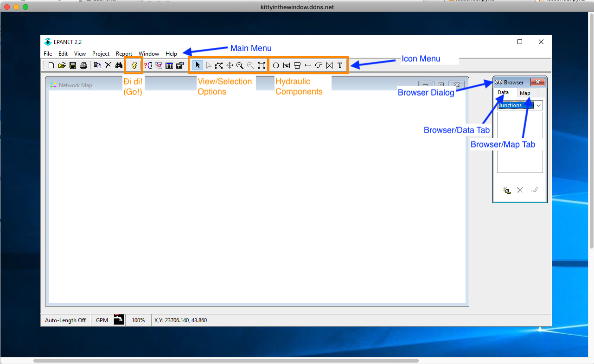The height and width of the screenshot is (364, 594).
Task: Select the Add Junction circle tool
Action: (276, 65)
